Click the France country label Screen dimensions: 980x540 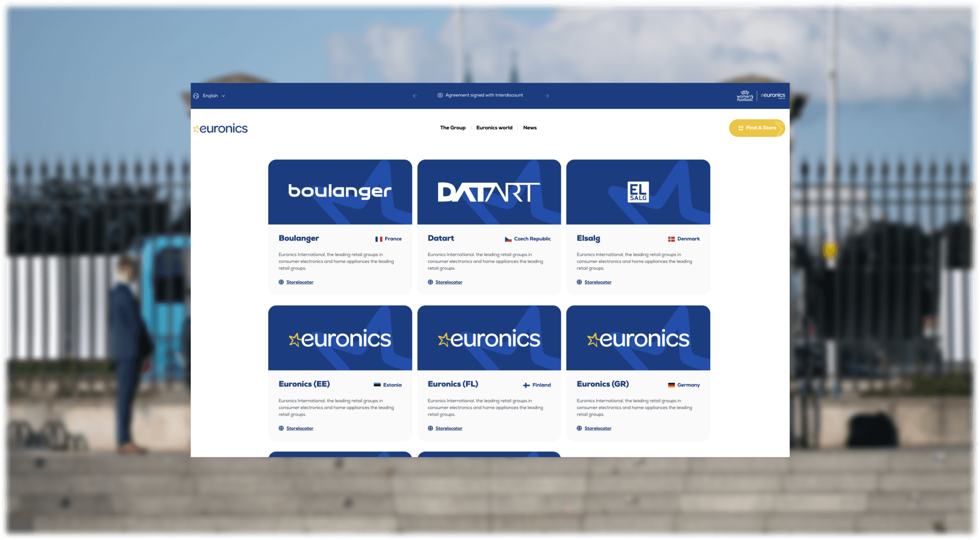point(393,239)
